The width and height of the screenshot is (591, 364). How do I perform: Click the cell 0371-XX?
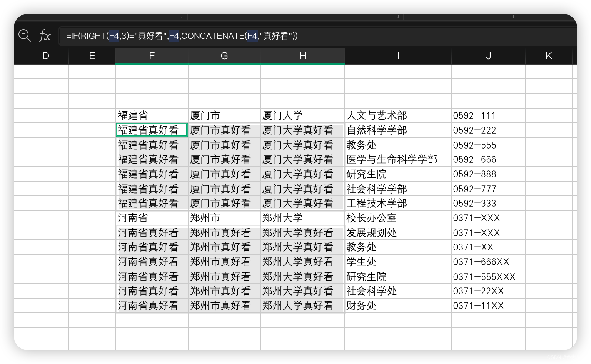[x=488, y=247]
